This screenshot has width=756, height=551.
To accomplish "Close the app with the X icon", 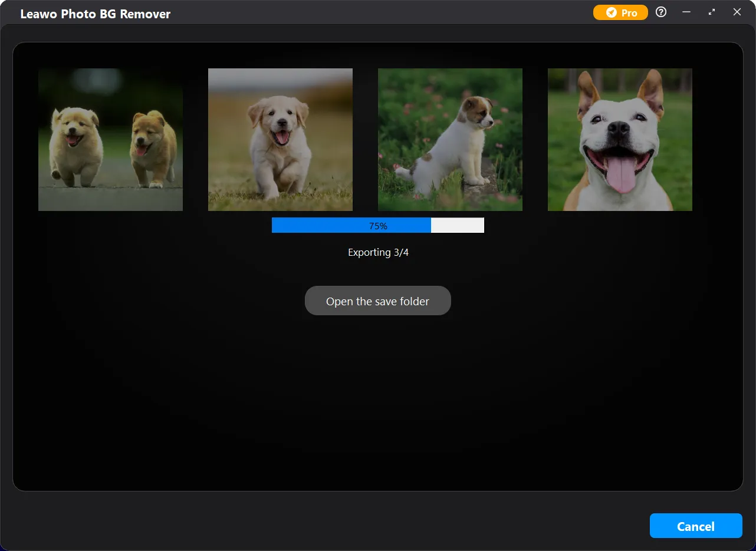I will click(x=737, y=12).
